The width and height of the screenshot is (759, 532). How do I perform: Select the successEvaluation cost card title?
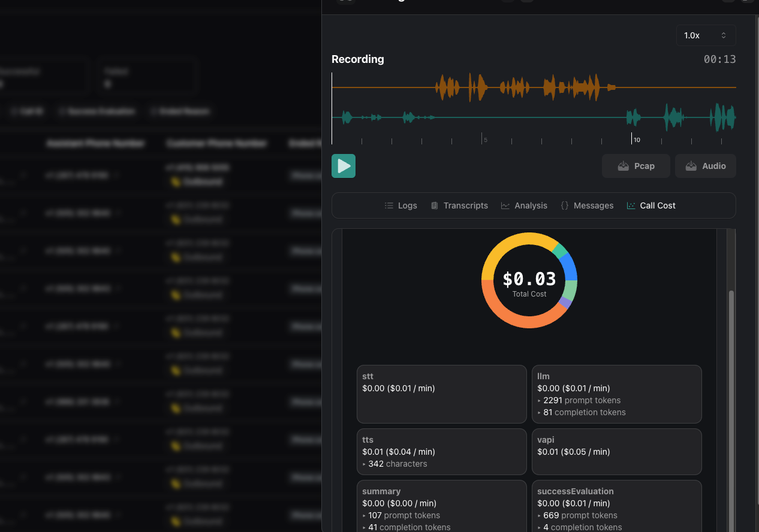576,491
